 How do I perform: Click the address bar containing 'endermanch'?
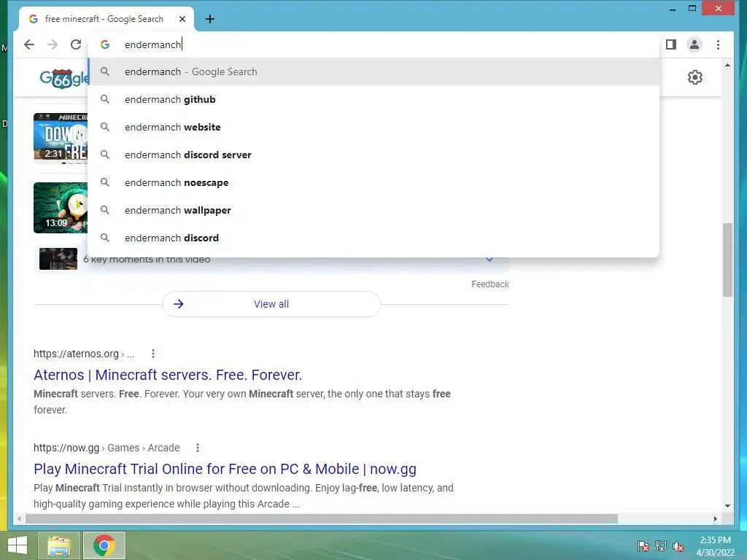pos(373,44)
